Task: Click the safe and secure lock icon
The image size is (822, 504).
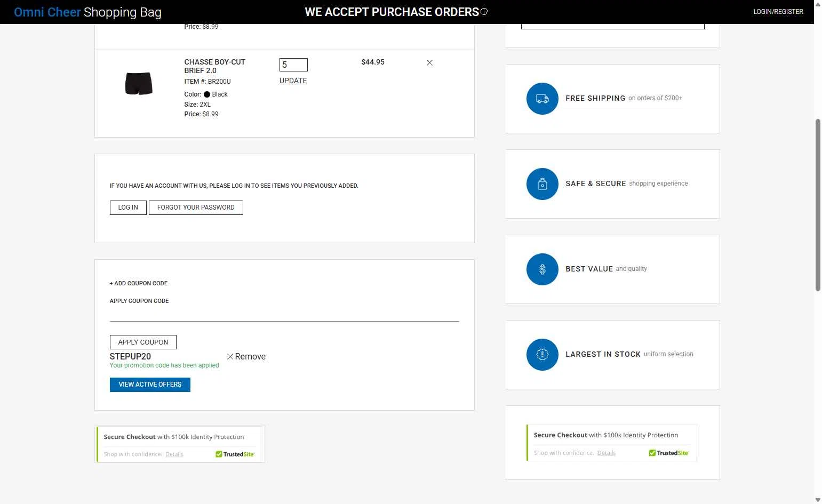Action: (x=542, y=184)
